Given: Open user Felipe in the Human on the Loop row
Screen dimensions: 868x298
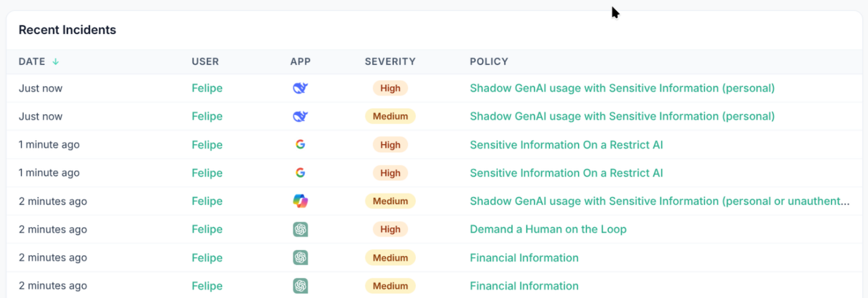Looking at the screenshot, I should click(207, 230).
